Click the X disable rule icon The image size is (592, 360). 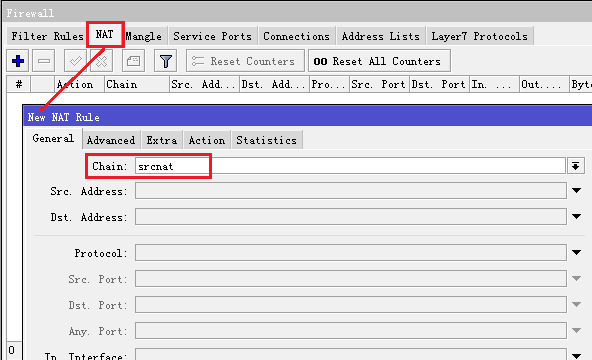[x=101, y=61]
